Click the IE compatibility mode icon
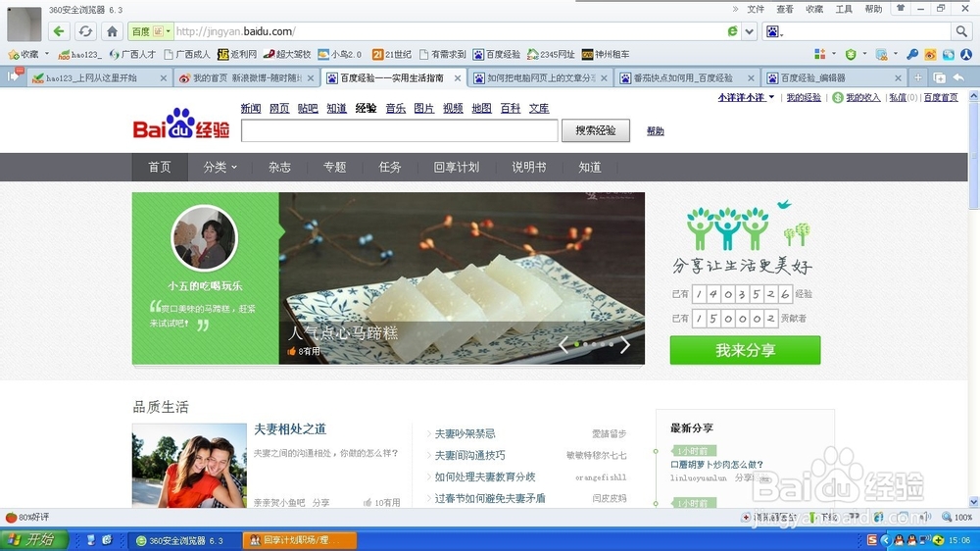Screen dimensions: 980x551 (x=732, y=31)
